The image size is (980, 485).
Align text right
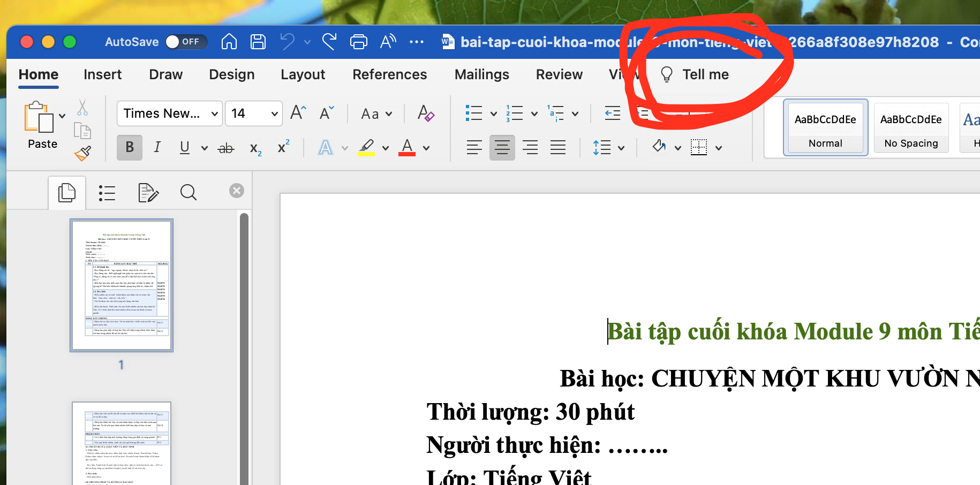pyautogui.click(x=530, y=147)
